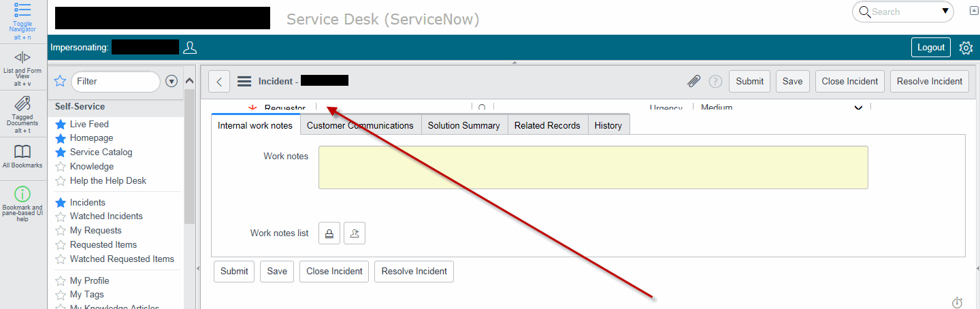Open List and Form View icon

pos(22,57)
